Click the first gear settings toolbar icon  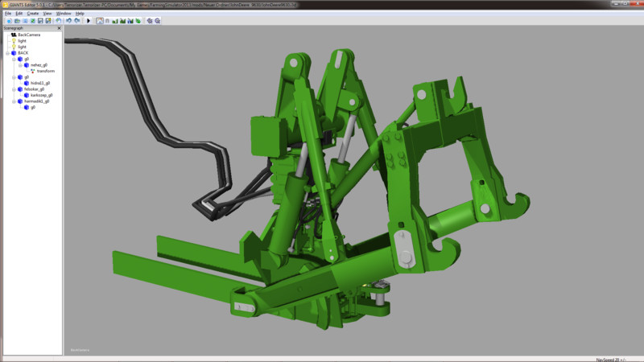pyautogui.click(x=150, y=21)
